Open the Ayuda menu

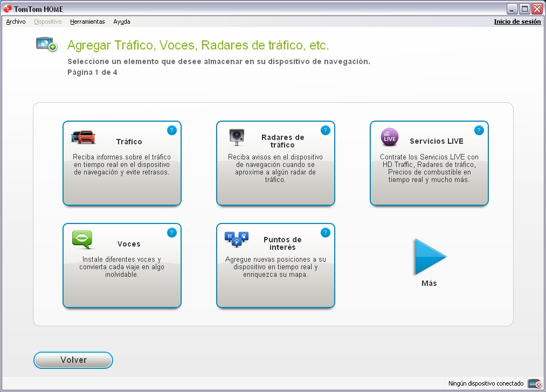click(x=122, y=22)
